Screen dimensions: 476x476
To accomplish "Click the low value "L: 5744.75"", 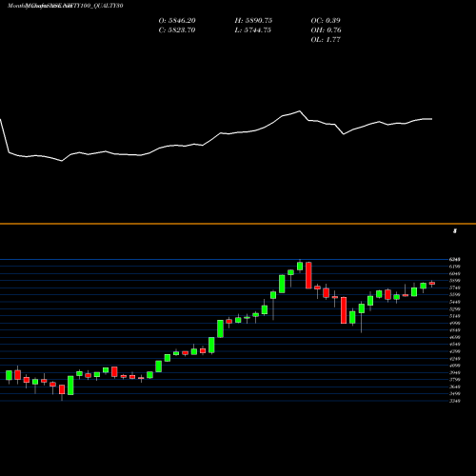I will pos(253,30).
